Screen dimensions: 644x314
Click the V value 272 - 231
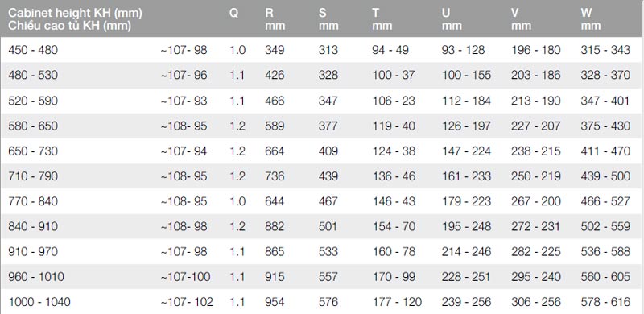tap(535, 226)
